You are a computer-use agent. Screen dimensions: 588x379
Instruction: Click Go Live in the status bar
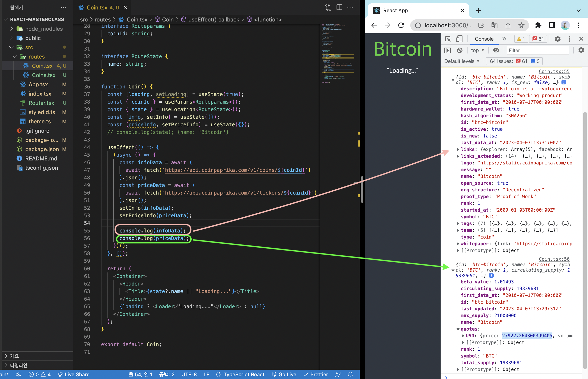[284, 374]
